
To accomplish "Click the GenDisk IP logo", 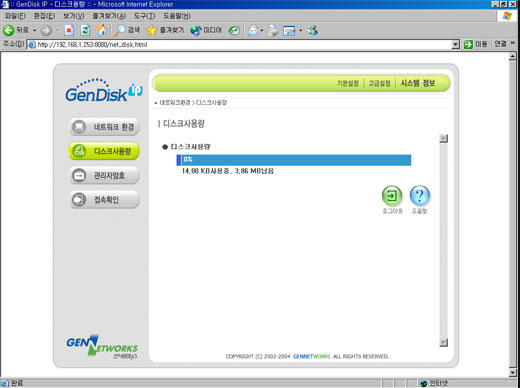I will pos(104,90).
